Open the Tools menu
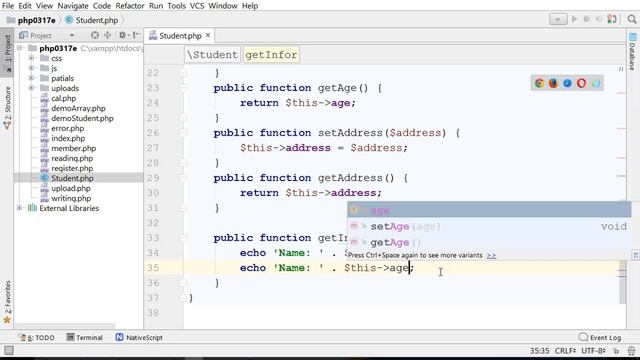Image resolution: width=640 pixels, height=360 pixels. [x=176, y=6]
